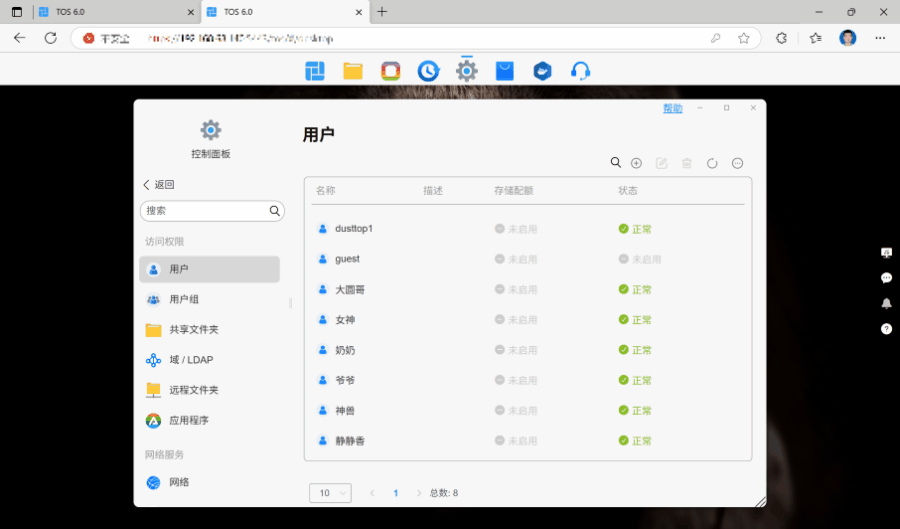Select 共享文件夹 in the sidebar
Viewport: 900px width, 529px height.
(193, 329)
